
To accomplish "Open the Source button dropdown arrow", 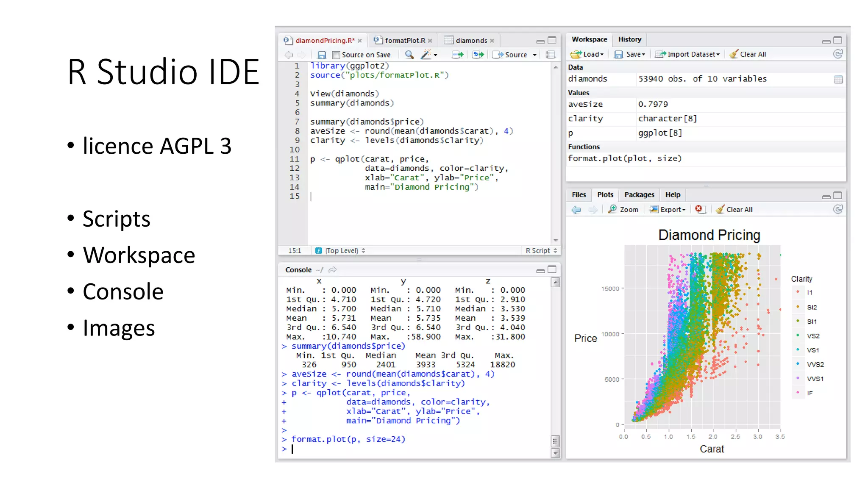I will 535,55.
